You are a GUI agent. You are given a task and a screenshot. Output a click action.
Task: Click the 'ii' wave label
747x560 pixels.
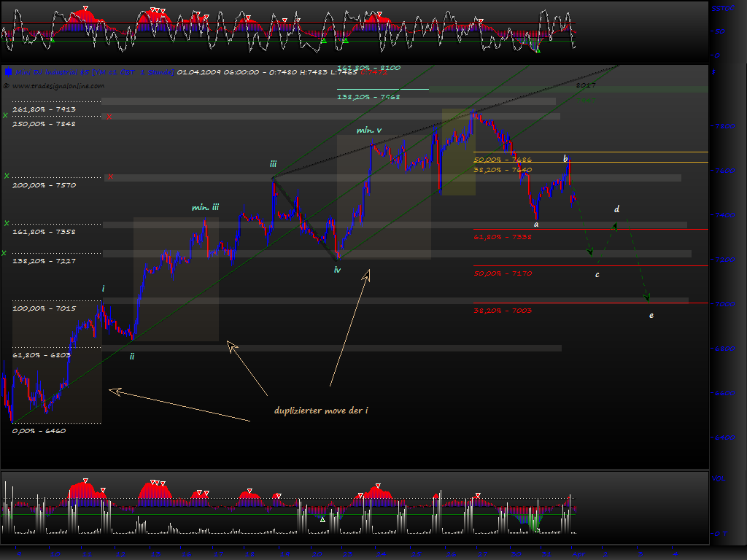pyautogui.click(x=132, y=356)
